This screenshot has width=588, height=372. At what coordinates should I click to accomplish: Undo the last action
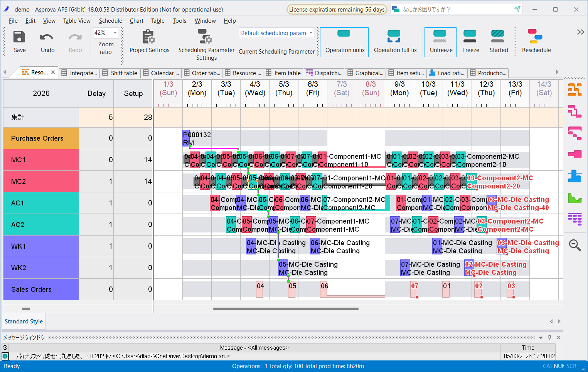tap(47, 37)
